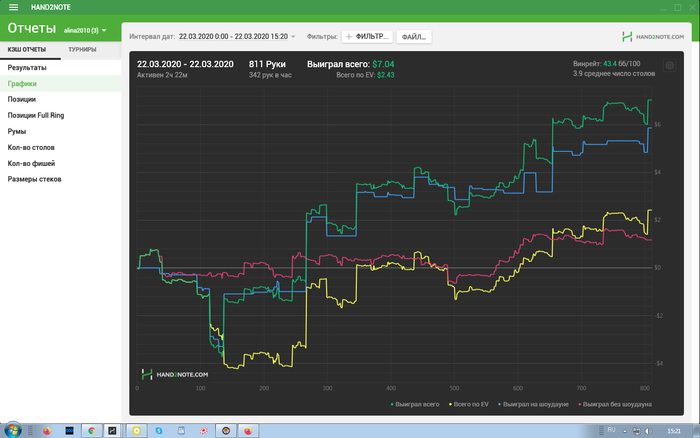This screenshot has width=700, height=438.
Task: Open the alina2010 (3) player dropdown
Action: (85, 30)
